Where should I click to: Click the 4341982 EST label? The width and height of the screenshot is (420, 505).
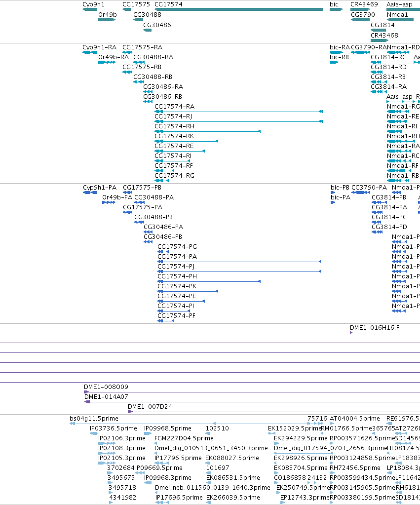pyautogui.click(x=123, y=498)
